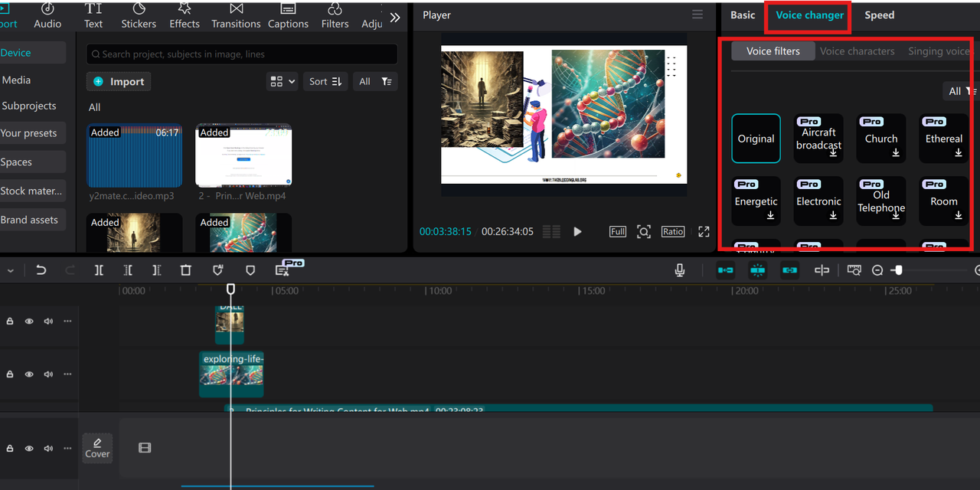Click the Undo arrow in timeline toolbar

point(41,270)
